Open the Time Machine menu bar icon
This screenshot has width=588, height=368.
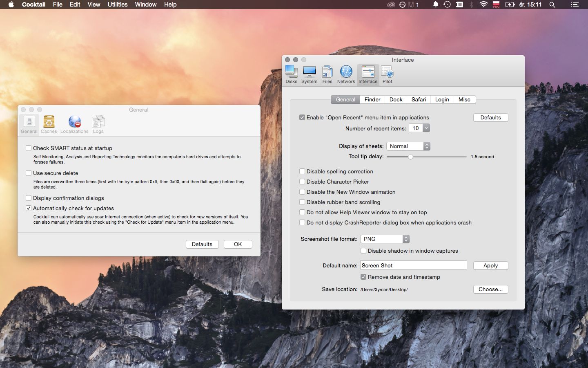coord(447,4)
